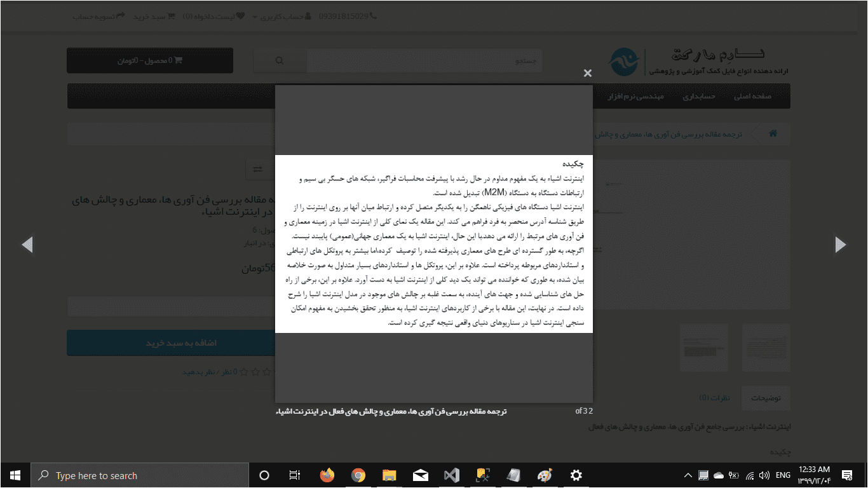This screenshot has height=488, width=868.
Task: Open Firefox from the taskbar
Action: click(327, 475)
